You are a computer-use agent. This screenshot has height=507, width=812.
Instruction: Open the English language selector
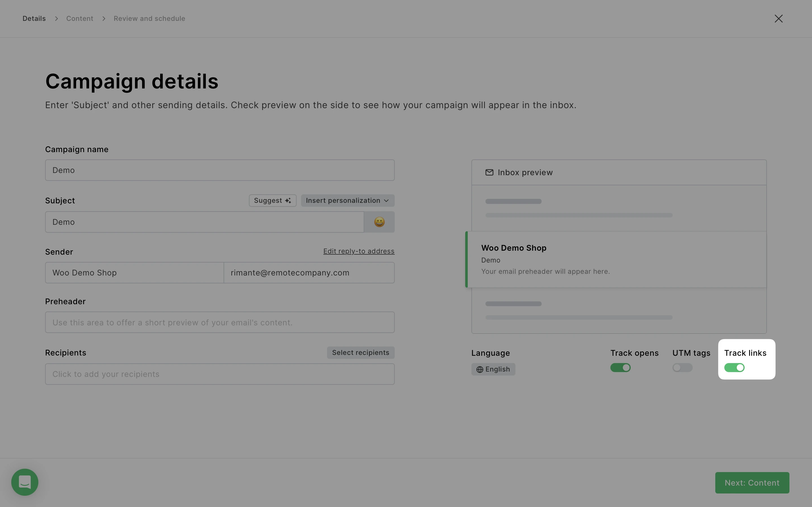pos(493,369)
